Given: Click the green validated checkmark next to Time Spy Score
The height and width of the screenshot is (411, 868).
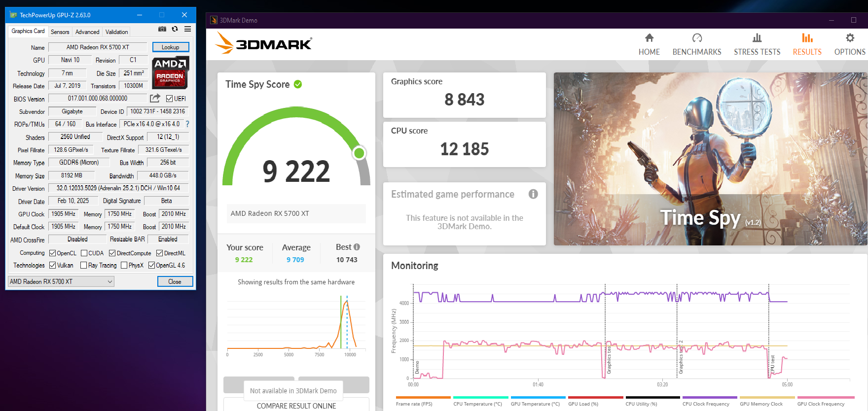Looking at the screenshot, I should 298,84.
